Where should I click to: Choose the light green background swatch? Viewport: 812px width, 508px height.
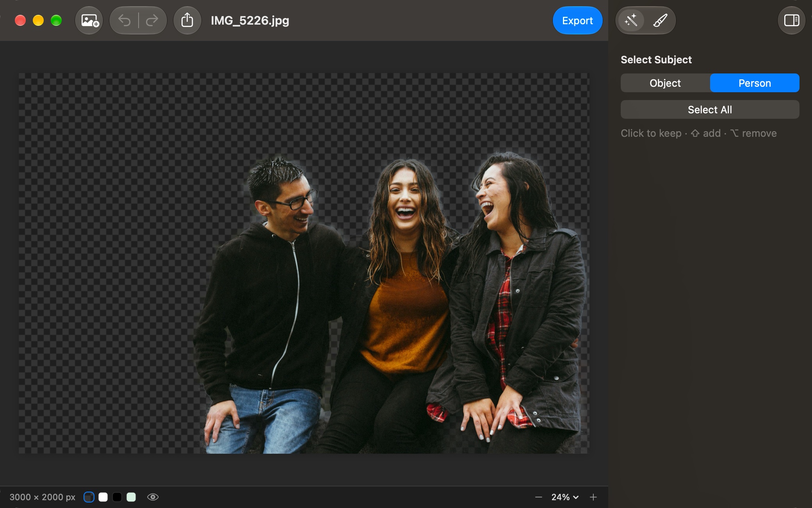click(x=131, y=497)
